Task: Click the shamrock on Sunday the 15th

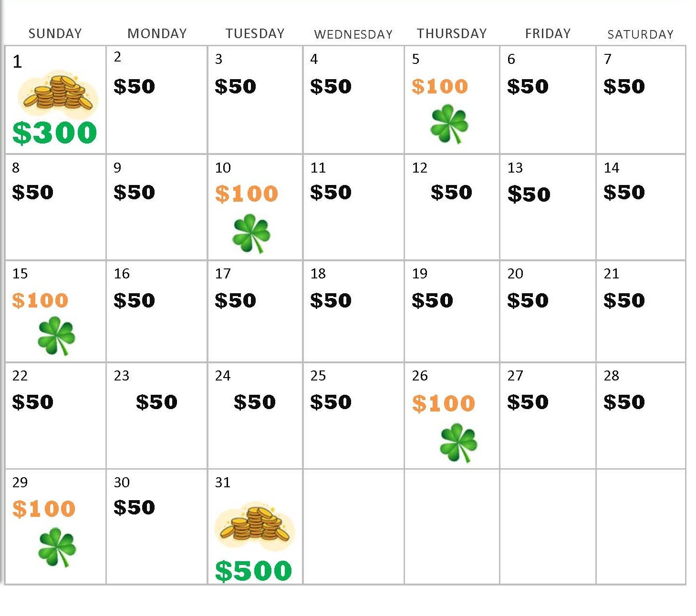Action: click(56, 336)
